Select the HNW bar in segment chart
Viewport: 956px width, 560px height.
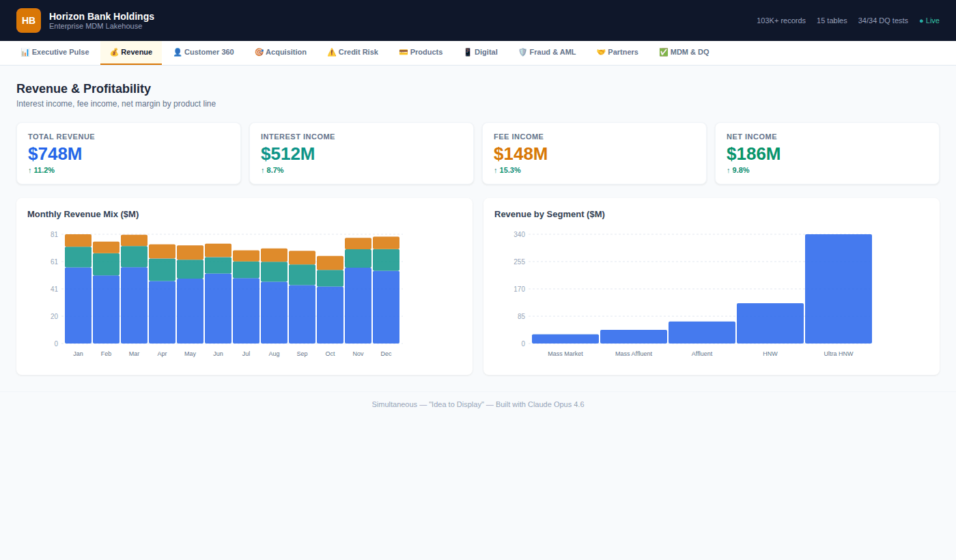coord(770,323)
